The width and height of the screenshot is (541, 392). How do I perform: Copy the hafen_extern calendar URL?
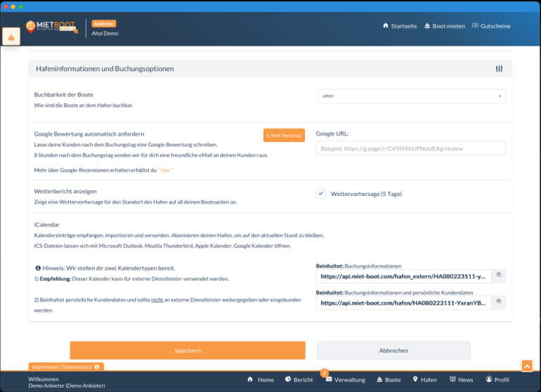coord(498,276)
